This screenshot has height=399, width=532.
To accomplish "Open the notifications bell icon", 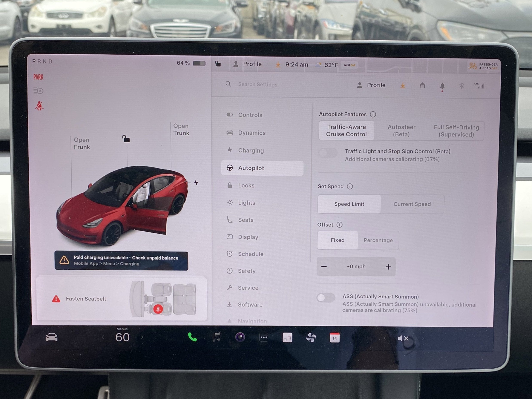I will [x=442, y=86].
